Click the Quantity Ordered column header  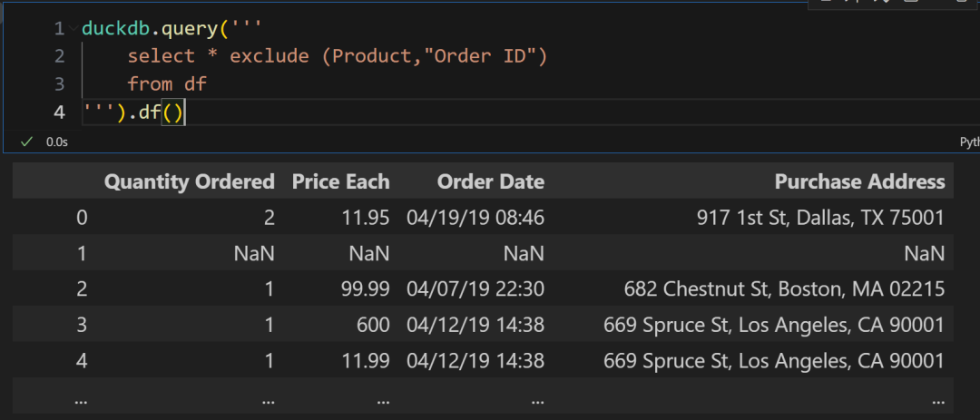coord(189,181)
